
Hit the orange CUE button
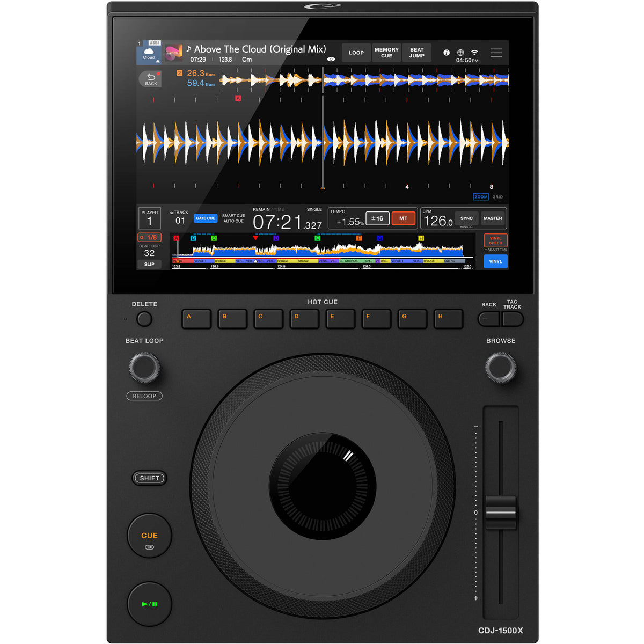coord(150,536)
